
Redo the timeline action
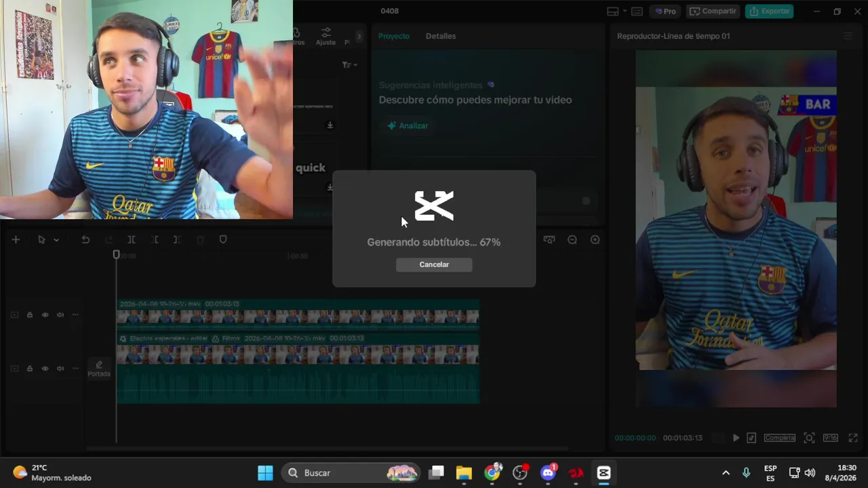(x=108, y=239)
